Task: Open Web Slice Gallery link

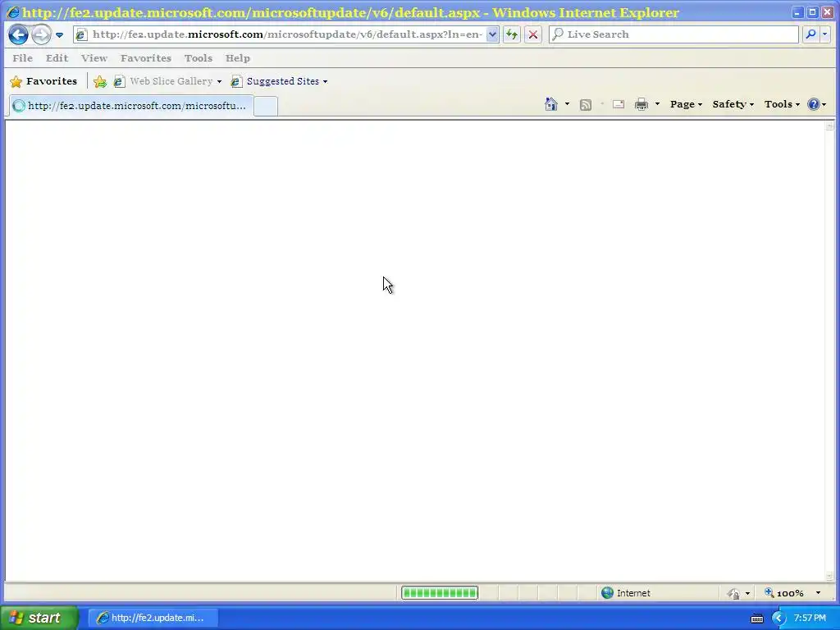Action: coord(164,81)
